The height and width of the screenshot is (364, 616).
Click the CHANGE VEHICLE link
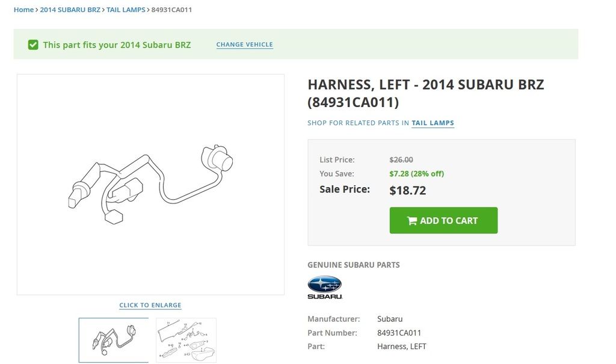coord(244,45)
